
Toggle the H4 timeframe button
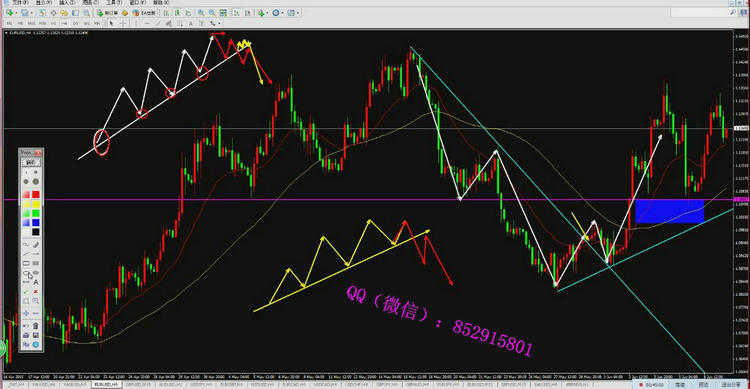click(x=64, y=23)
